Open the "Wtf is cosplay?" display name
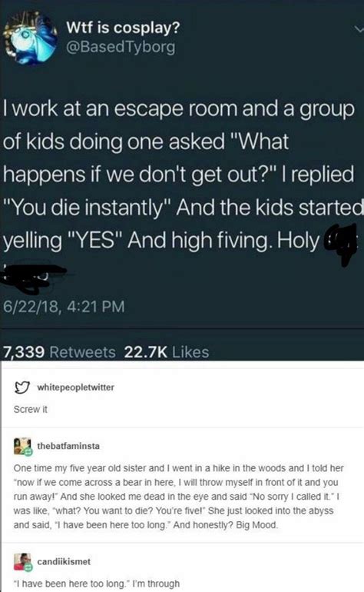 (x=123, y=28)
